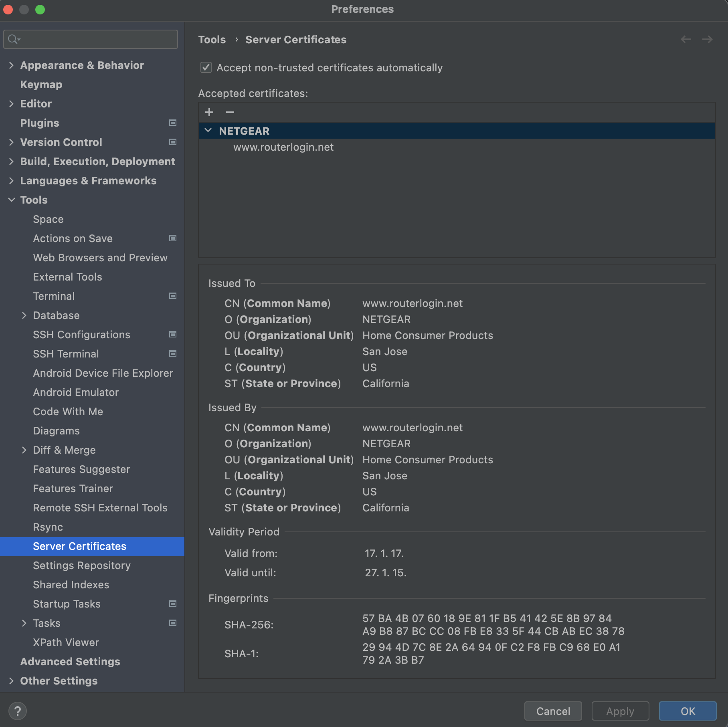Click the project-level icon next to Tasks
Screen dimensions: 728x727
point(173,623)
